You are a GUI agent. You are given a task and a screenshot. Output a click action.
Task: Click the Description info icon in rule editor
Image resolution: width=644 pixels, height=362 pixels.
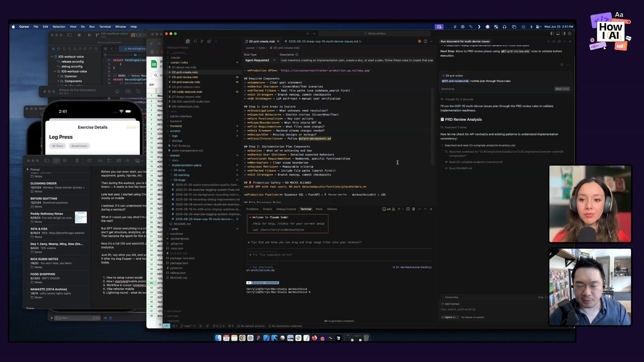coord(297,55)
